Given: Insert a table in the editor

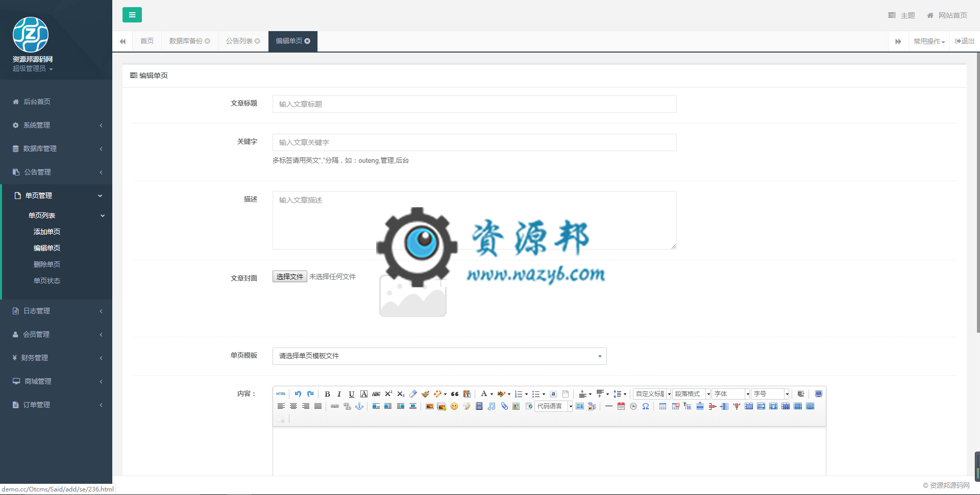Looking at the screenshot, I should tap(663, 406).
